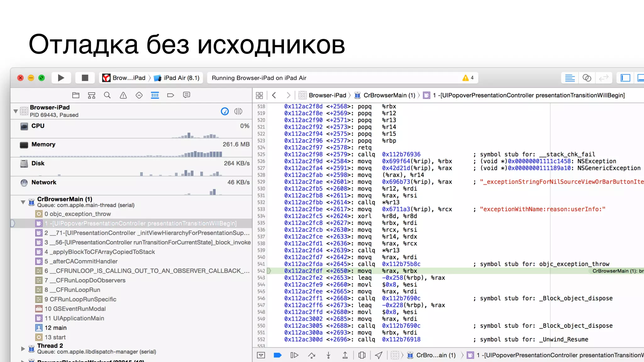644x362 pixels.
Task: Select frame 1 presentationTransitionWillBegin
Action: click(x=131, y=223)
